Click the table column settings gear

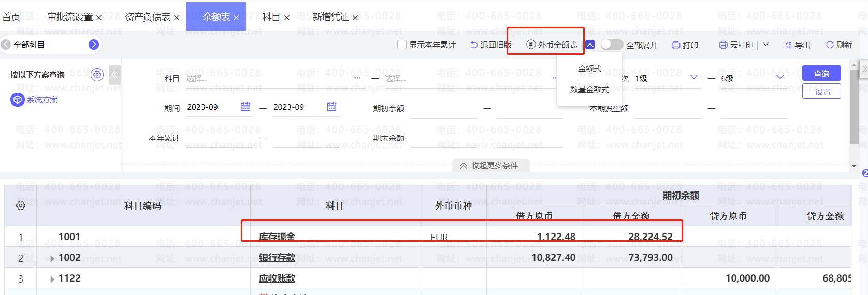[21, 205]
